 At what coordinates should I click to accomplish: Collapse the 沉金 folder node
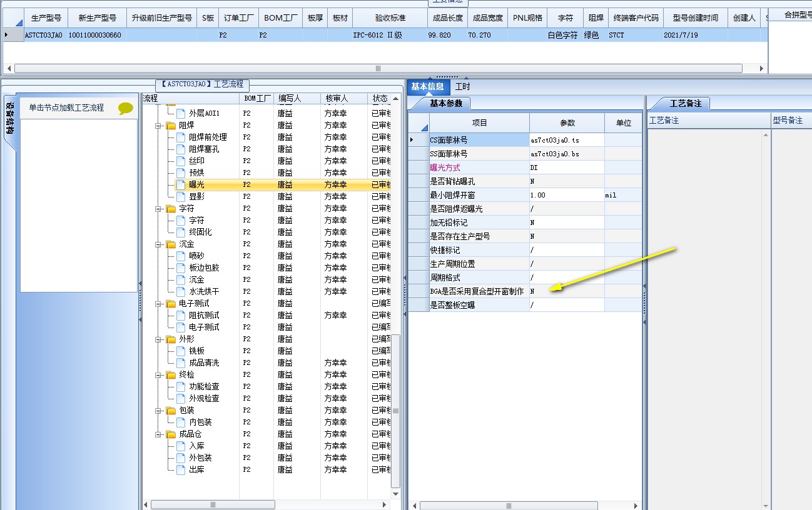pos(159,244)
